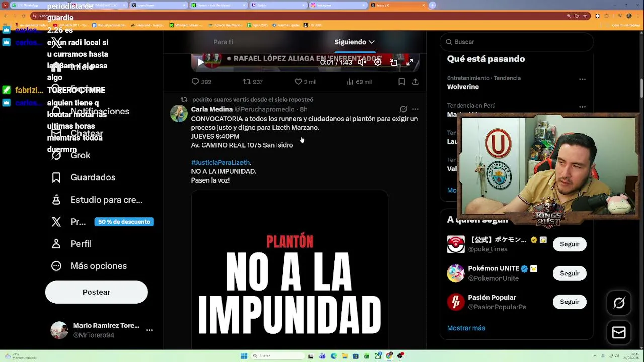
Task: Open the video settings gear
Action: [378, 62]
